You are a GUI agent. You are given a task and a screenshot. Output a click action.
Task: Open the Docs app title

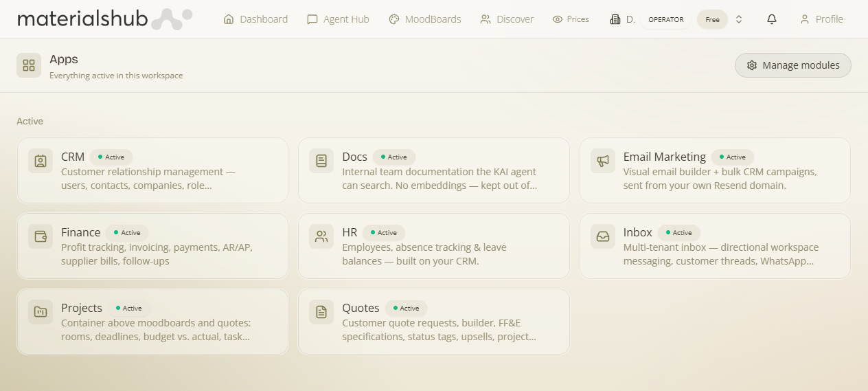coord(355,157)
